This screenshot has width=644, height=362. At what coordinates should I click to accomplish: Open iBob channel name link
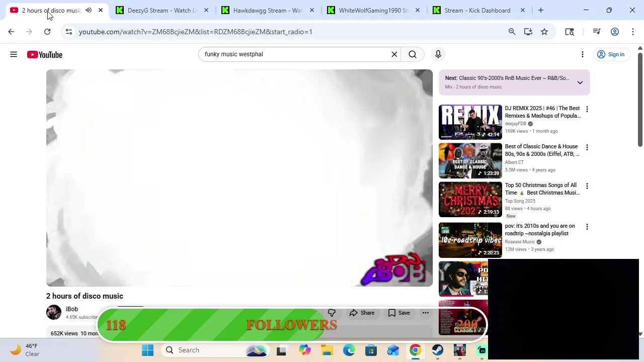[72, 309]
